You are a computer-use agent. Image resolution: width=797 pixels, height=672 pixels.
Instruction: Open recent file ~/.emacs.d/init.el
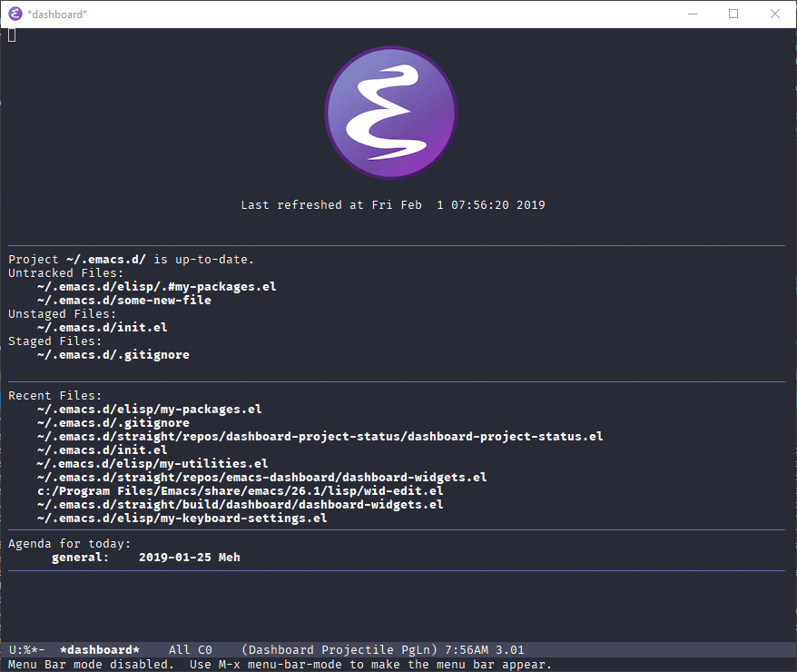click(x=103, y=450)
